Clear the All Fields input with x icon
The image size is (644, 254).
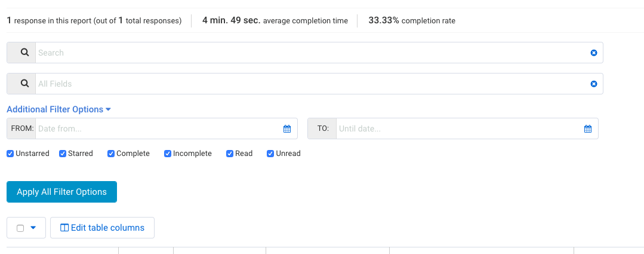(593, 84)
